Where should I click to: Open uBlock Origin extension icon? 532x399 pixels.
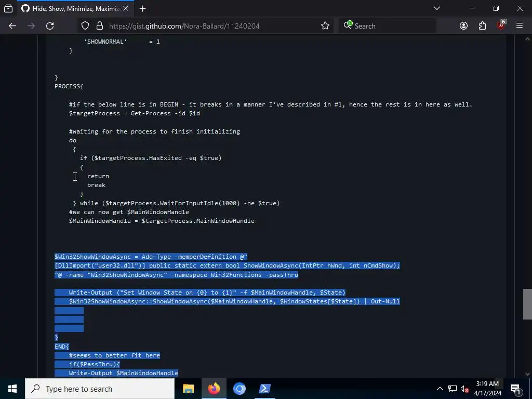(501, 25)
